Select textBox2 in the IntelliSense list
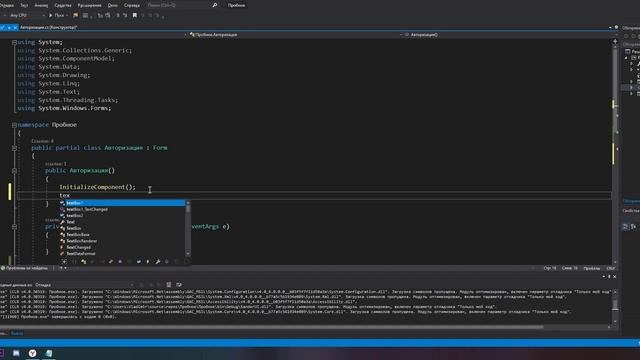 pos(122,216)
